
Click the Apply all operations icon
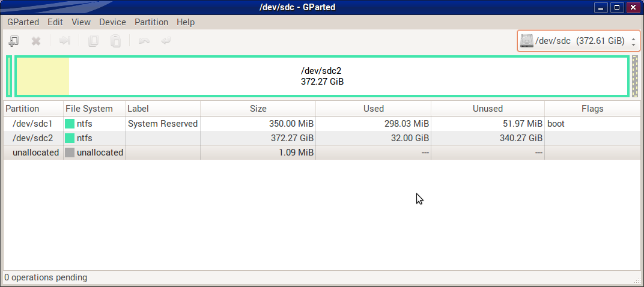pyautogui.click(x=166, y=41)
